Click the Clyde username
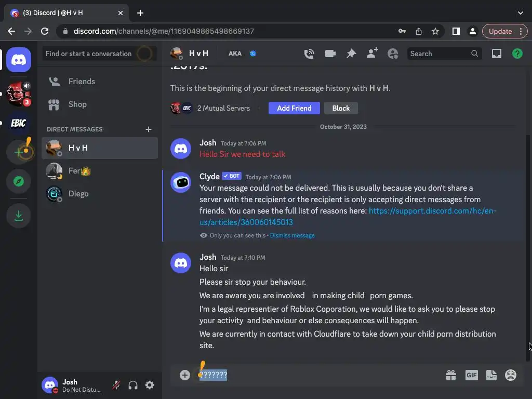532x399 pixels. coord(209,177)
